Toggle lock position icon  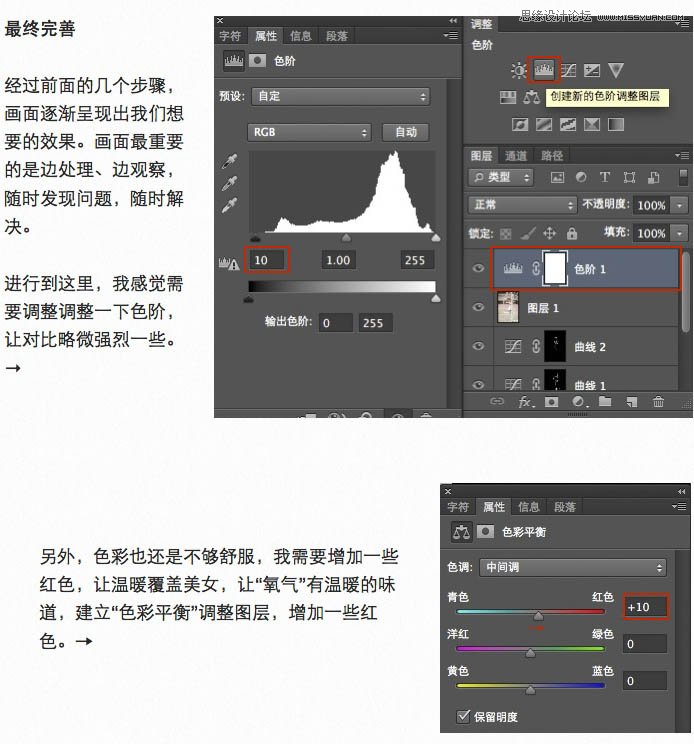tap(549, 233)
